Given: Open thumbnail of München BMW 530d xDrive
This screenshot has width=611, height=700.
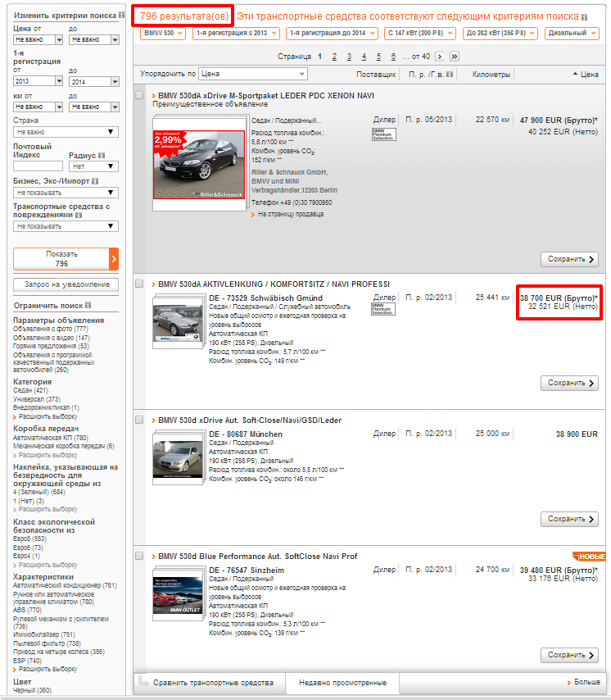Looking at the screenshot, I should coord(178,459).
